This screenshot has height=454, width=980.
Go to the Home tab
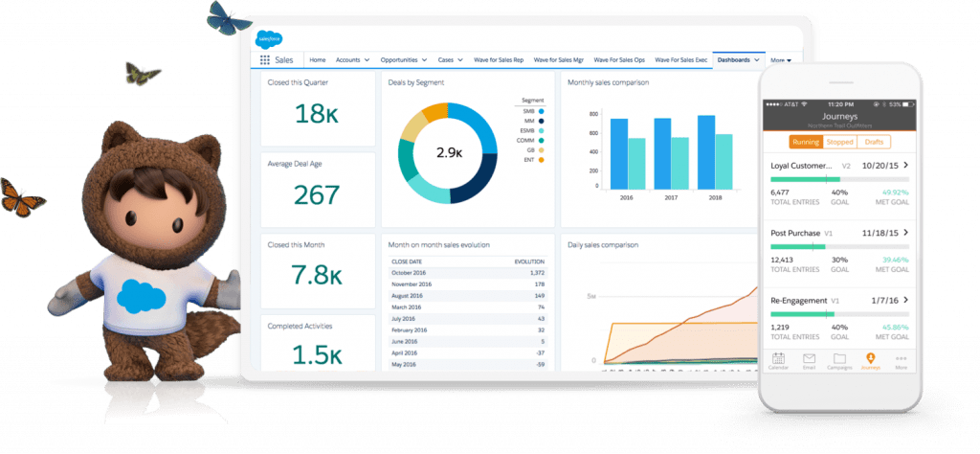[x=318, y=60]
